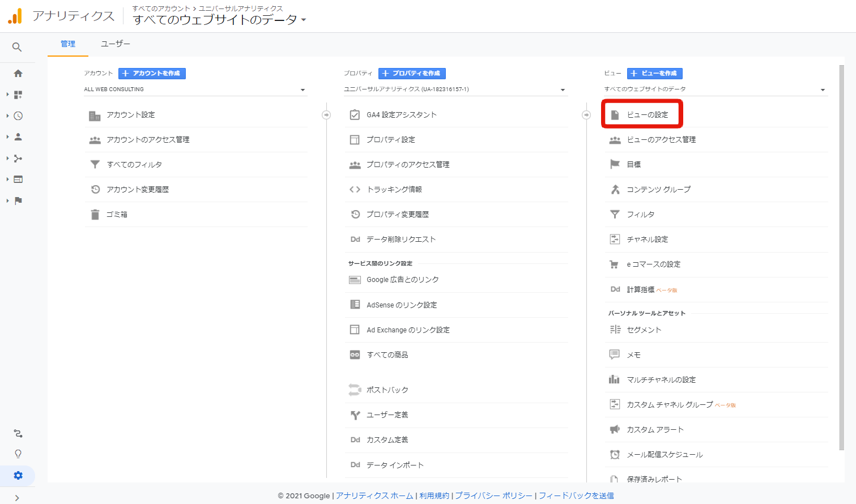
Task: Click the right-side vertical scrollbar
Action: click(841, 258)
